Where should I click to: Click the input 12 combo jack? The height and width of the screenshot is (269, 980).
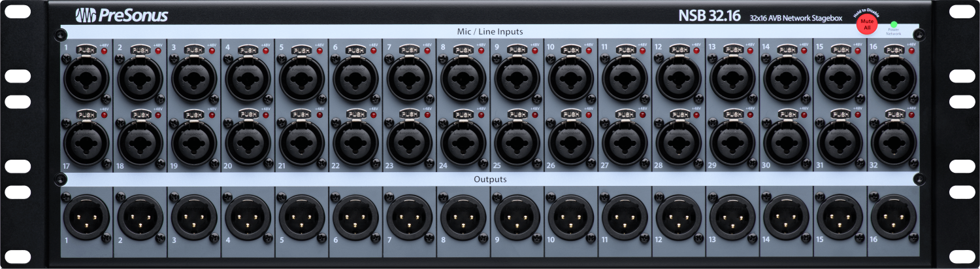click(x=679, y=78)
